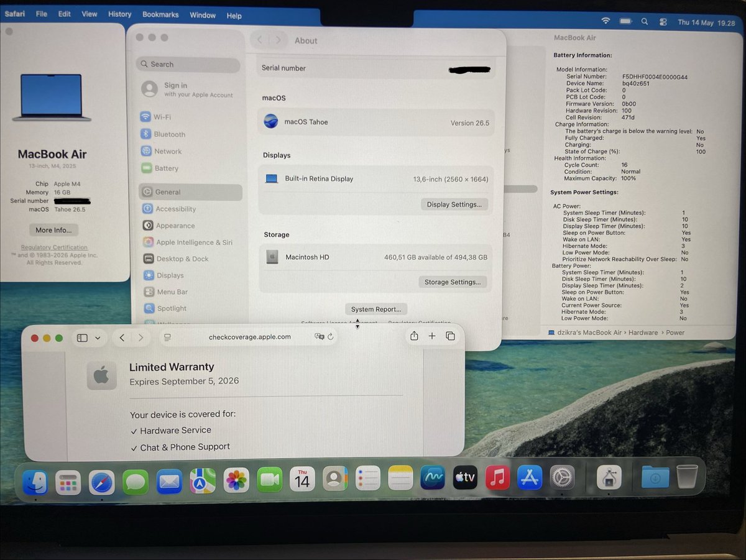The width and height of the screenshot is (746, 560).
Task: Open the History menu
Action: (119, 14)
